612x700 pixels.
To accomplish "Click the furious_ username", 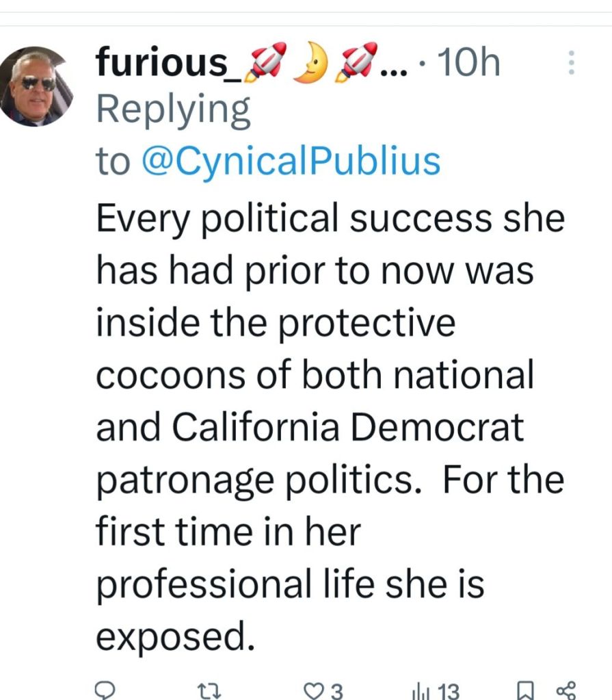I will point(161,63).
